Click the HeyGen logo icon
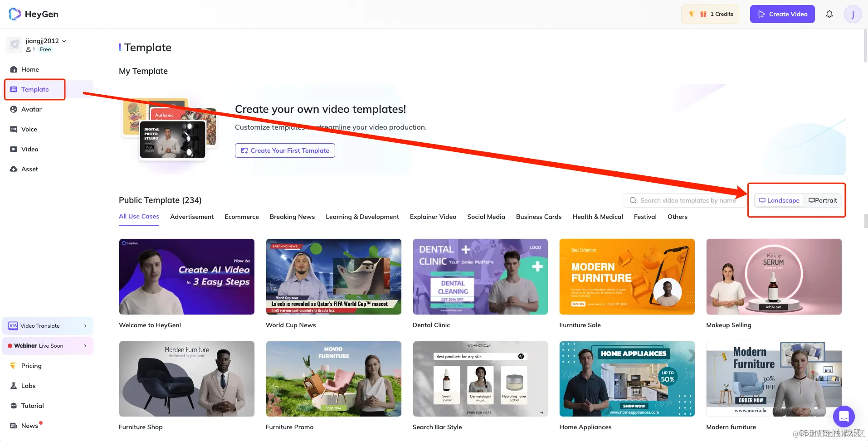Viewport: 868px width, 441px height. point(15,14)
